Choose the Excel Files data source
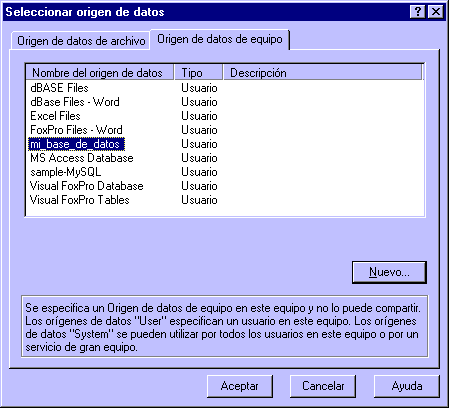This screenshot has height=408, width=449. [55, 116]
